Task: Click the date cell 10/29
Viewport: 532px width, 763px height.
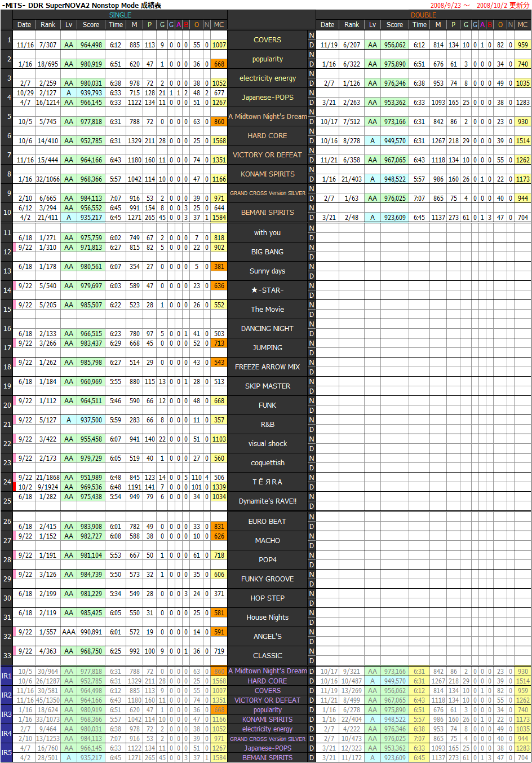Action: [25, 93]
